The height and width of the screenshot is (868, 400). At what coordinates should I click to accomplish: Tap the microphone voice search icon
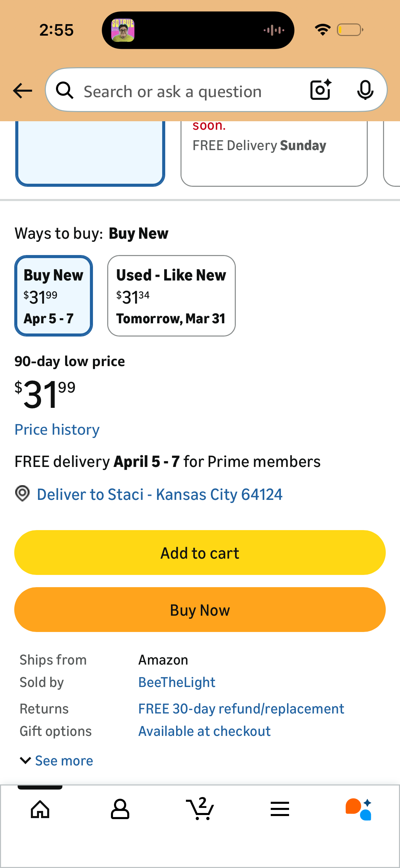pos(365,90)
